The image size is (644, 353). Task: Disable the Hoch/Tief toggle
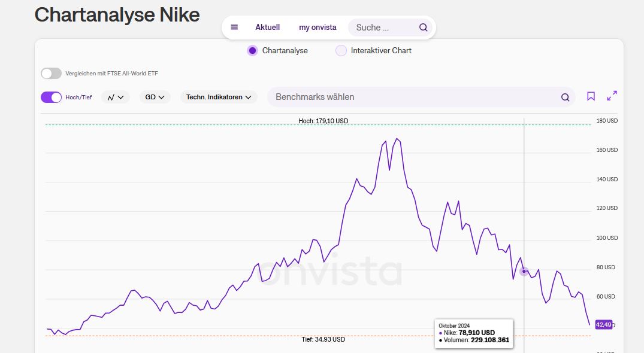51,96
